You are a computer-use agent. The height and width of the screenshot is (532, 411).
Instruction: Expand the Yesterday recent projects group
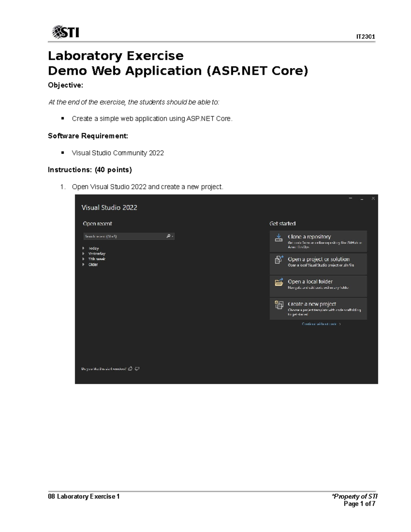[x=83, y=253]
